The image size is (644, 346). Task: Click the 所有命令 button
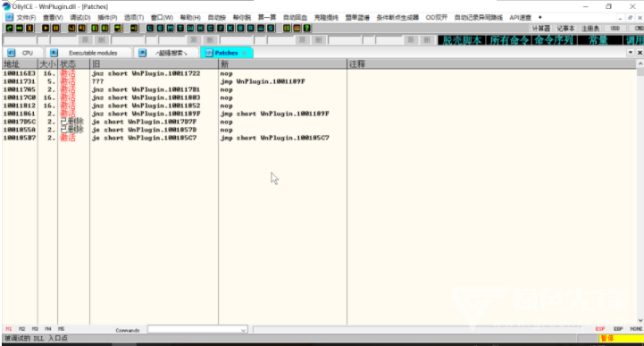point(509,40)
